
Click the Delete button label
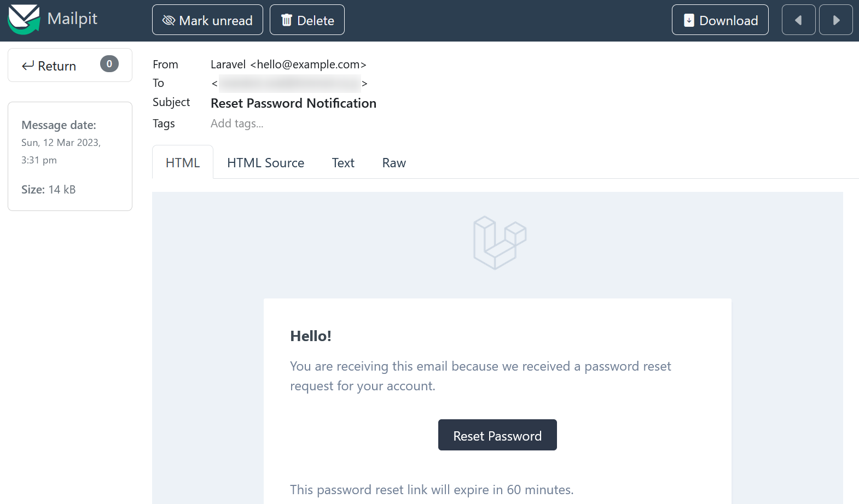point(316,21)
